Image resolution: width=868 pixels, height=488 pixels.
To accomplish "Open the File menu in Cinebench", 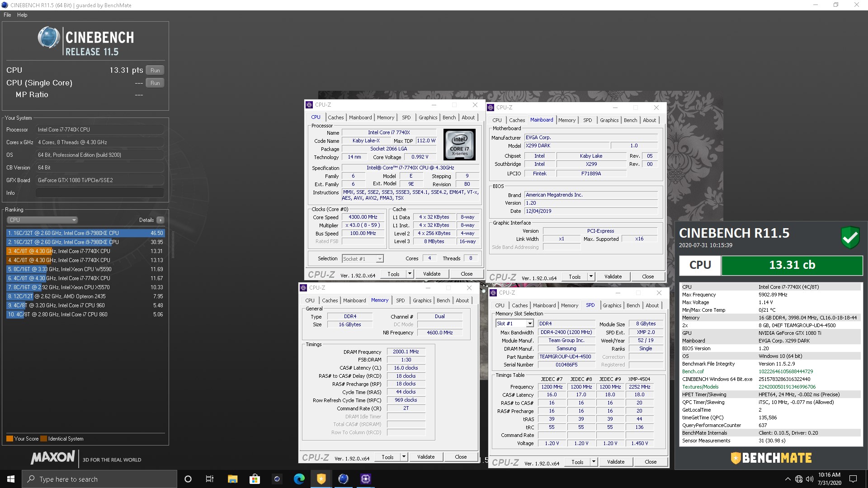I will tap(7, 15).
